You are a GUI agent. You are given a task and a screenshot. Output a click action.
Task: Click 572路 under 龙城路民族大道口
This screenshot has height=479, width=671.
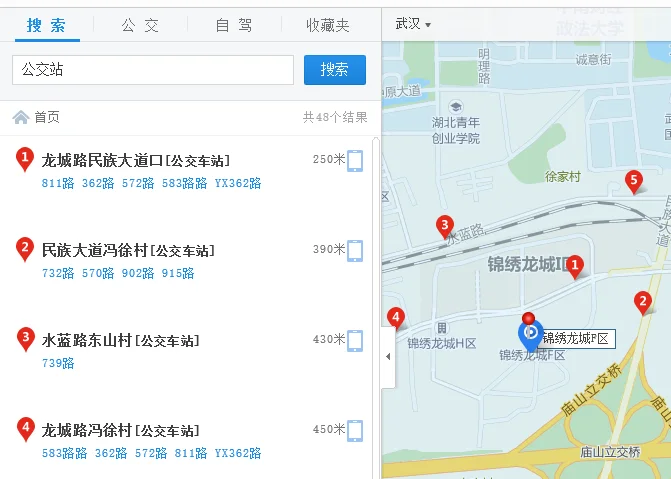[x=138, y=183]
